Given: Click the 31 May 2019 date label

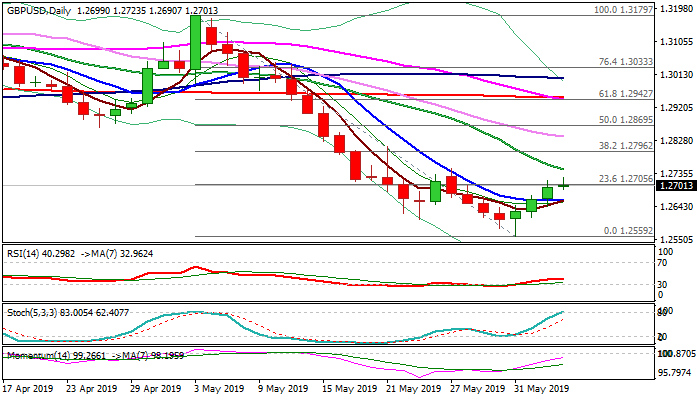Looking at the screenshot, I should click(537, 389).
